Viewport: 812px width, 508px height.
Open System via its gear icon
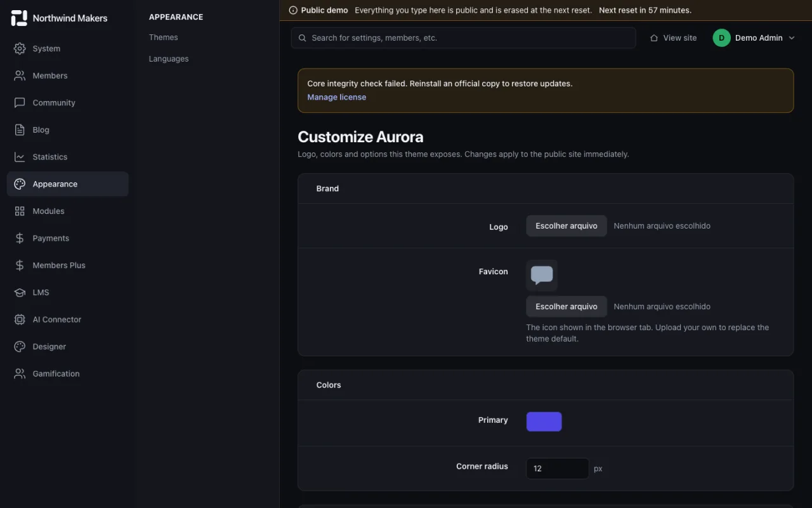pos(20,49)
